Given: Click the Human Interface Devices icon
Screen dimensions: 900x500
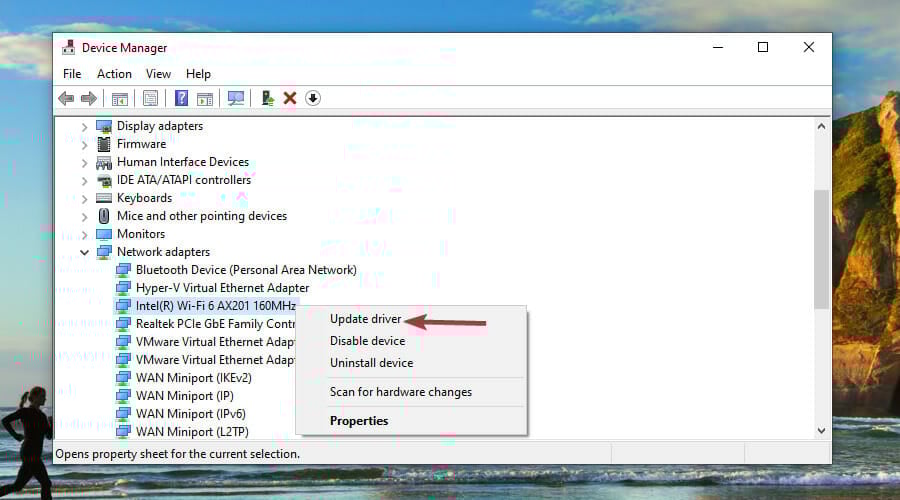Looking at the screenshot, I should coord(104,162).
